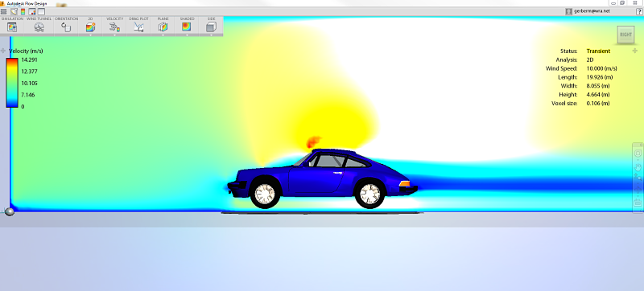Screen dimensions: 644x291
Task: Click the SIMULATION toolbar label
Action: pos(12,18)
